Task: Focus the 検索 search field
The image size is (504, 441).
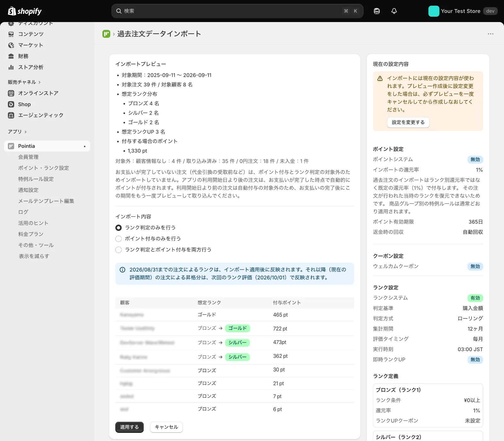Action: (x=238, y=11)
